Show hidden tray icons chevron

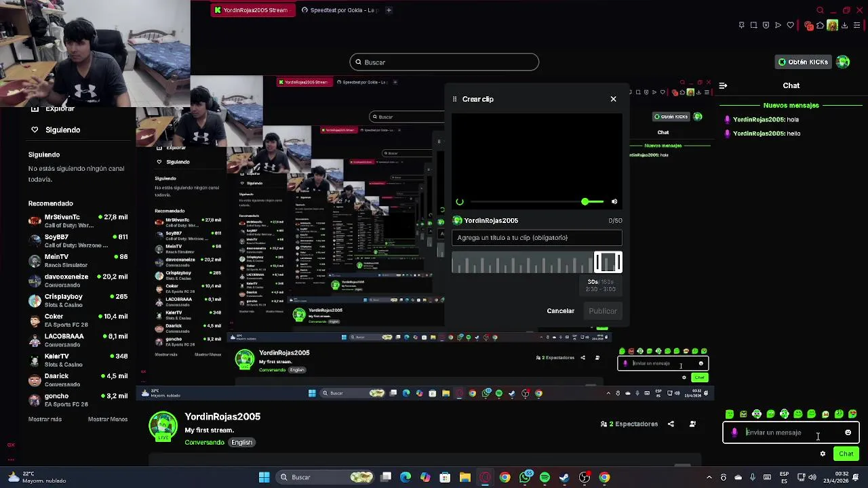(709, 478)
